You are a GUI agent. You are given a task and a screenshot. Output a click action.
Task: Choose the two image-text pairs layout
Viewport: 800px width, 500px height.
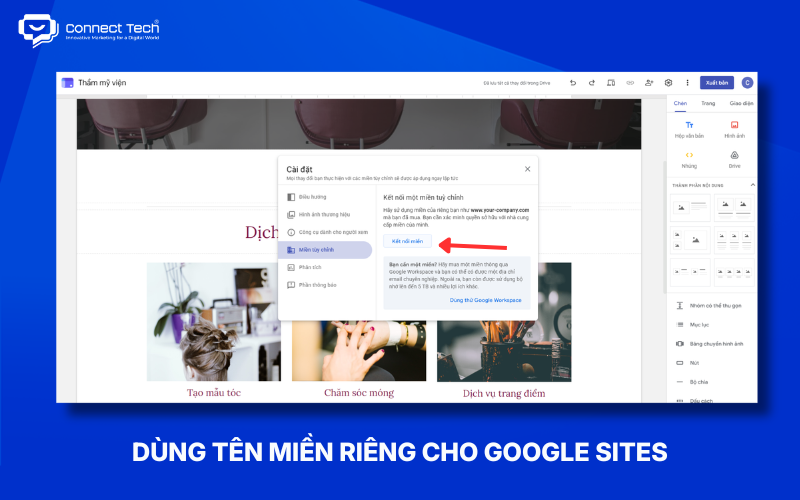point(690,272)
